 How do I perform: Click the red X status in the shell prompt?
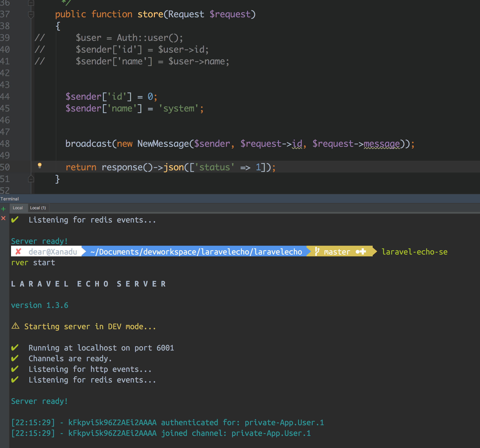coord(18,252)
